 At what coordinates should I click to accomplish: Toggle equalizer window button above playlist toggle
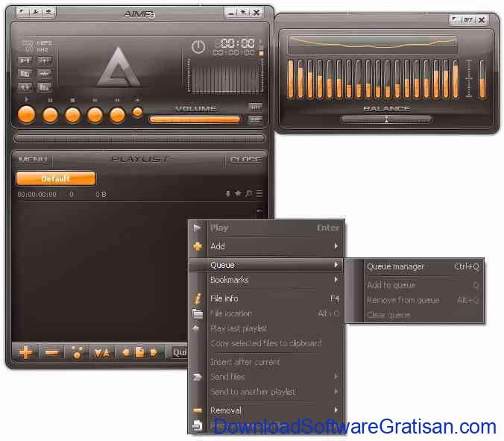click(x=256, y=107)
